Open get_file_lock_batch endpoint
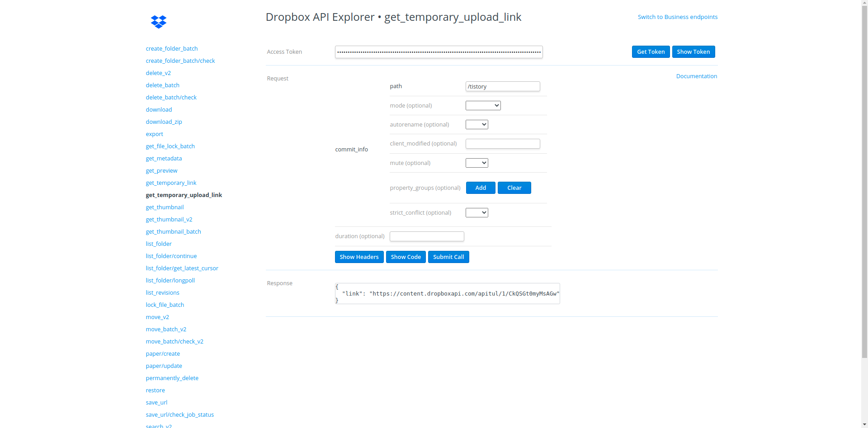 click(170, 146)
